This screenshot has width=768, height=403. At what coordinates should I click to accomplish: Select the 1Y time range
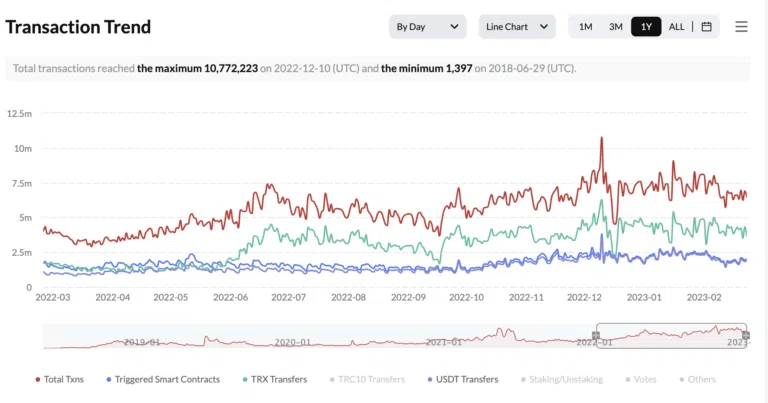coord(646,27)
